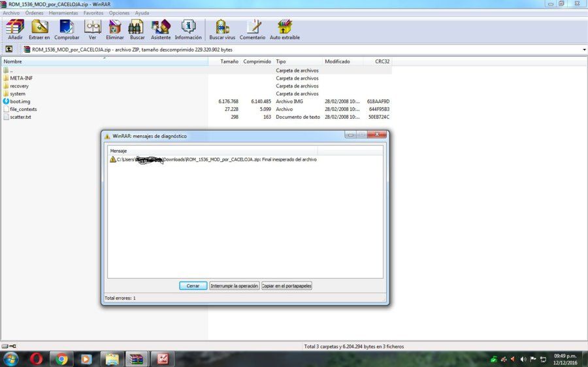Click the Mensaje column header in the dialog

click(212, 151)
